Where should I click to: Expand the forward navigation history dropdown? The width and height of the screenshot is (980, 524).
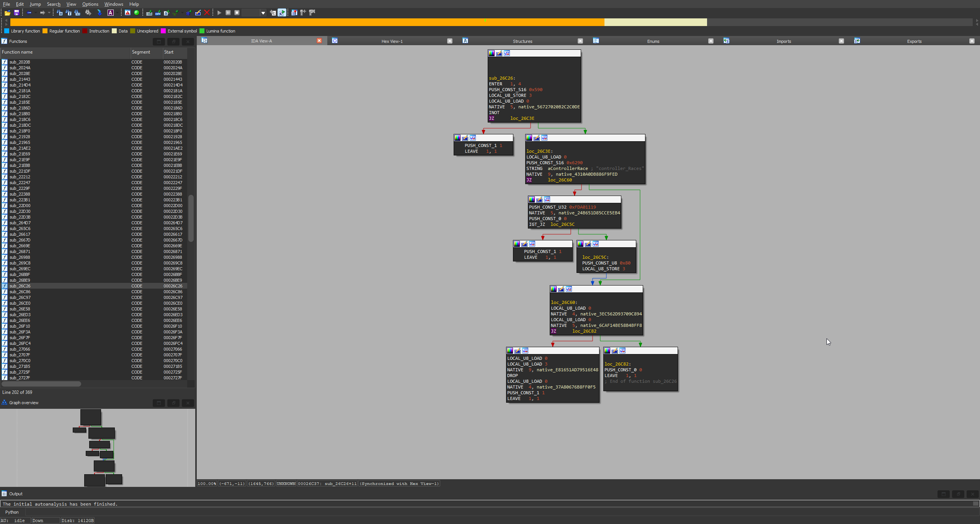click(x=49, y=13)
